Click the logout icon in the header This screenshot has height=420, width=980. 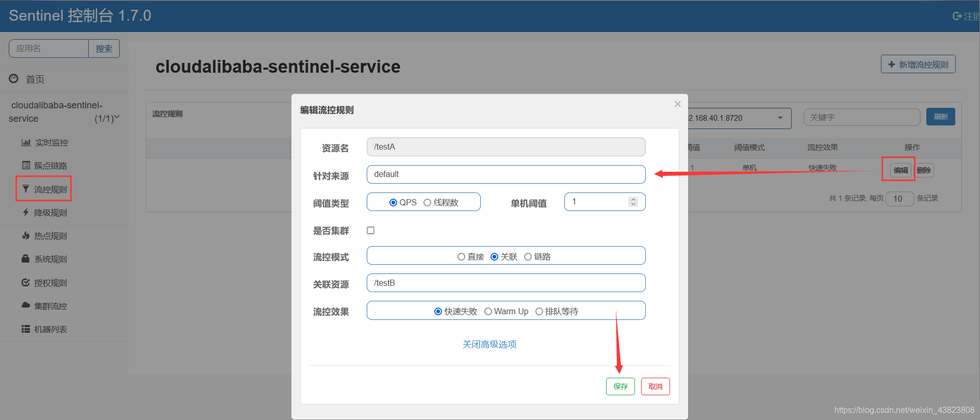pyautogui.click(x=957, y=16)
